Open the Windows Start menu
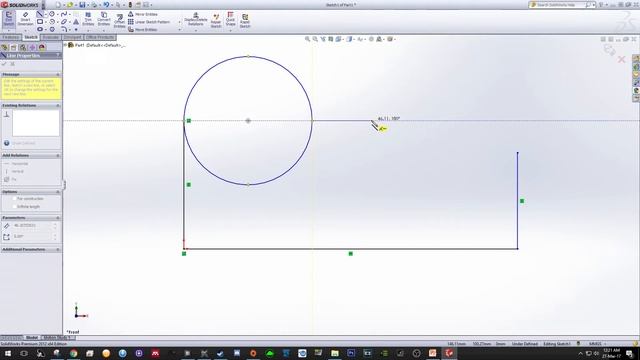640x360 pixels. (x=8, y=353)
